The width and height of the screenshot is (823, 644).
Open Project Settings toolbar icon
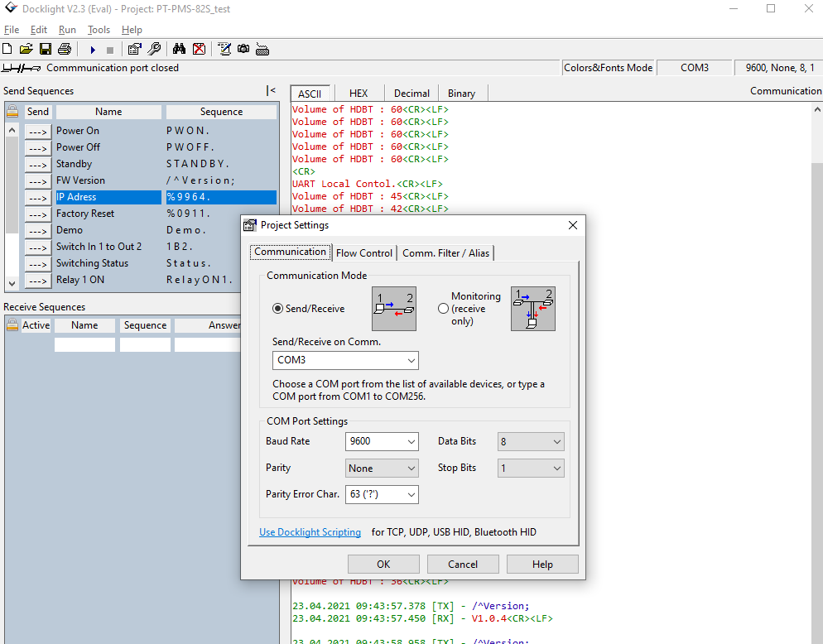(134, 50)
